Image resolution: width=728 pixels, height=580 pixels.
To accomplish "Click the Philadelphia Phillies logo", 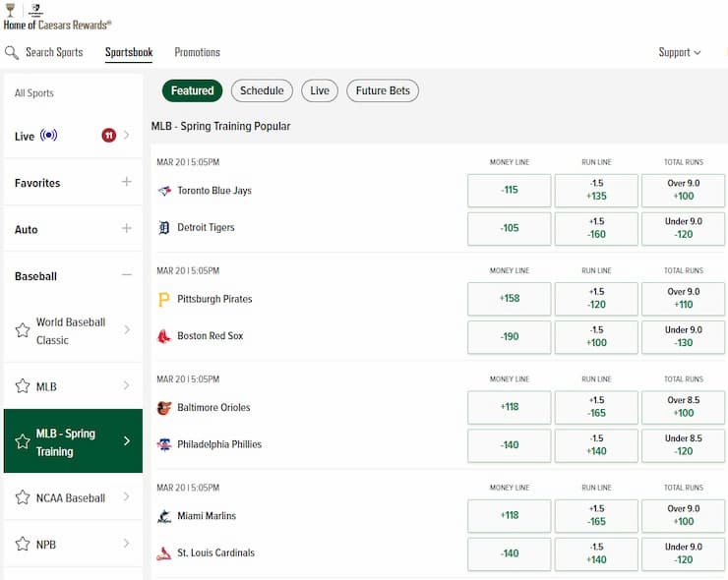I will tap(164, 444).
